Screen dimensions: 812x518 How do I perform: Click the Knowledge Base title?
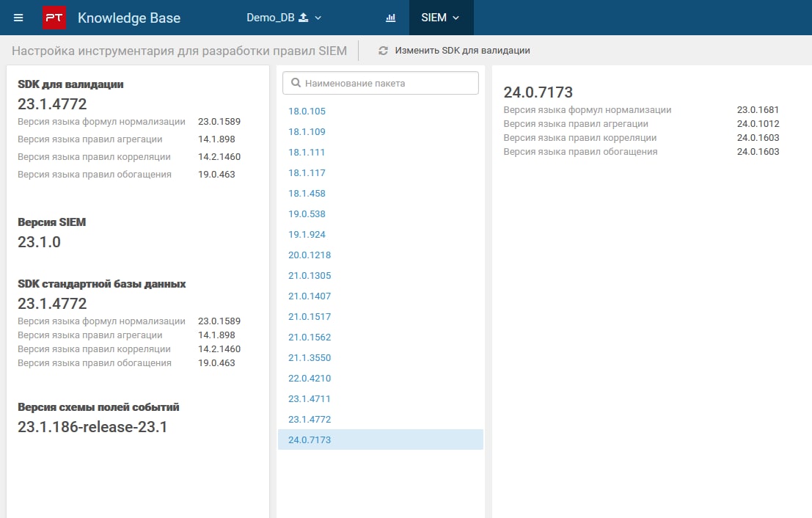(129, 18)
